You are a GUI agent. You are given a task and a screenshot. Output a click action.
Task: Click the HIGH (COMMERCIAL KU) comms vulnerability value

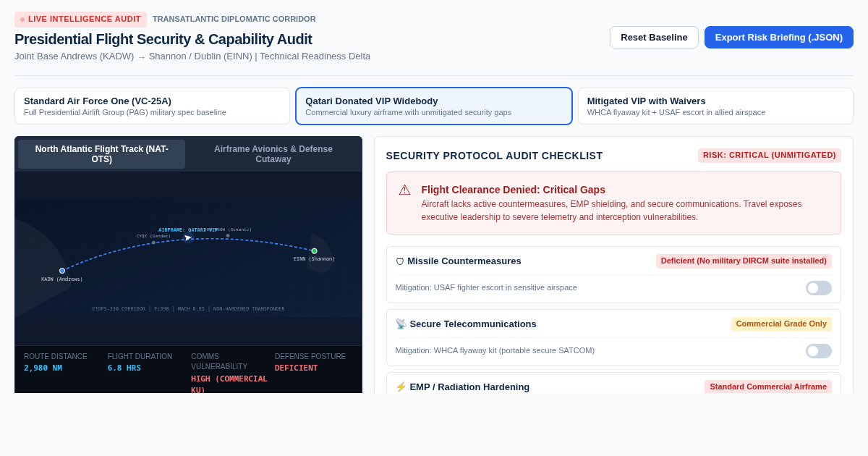point(229,384)
